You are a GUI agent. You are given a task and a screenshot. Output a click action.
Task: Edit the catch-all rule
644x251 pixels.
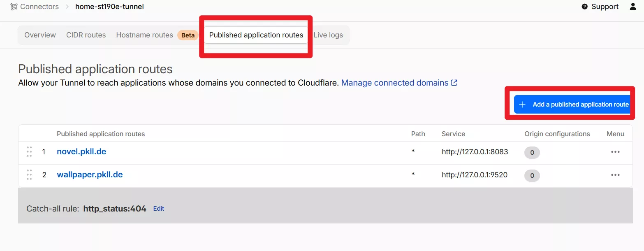(x=159, y=209)
